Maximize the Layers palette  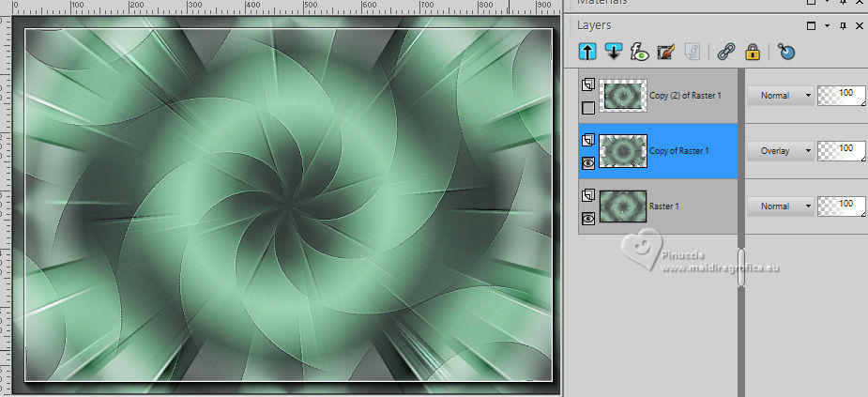[x=811, y=26]
